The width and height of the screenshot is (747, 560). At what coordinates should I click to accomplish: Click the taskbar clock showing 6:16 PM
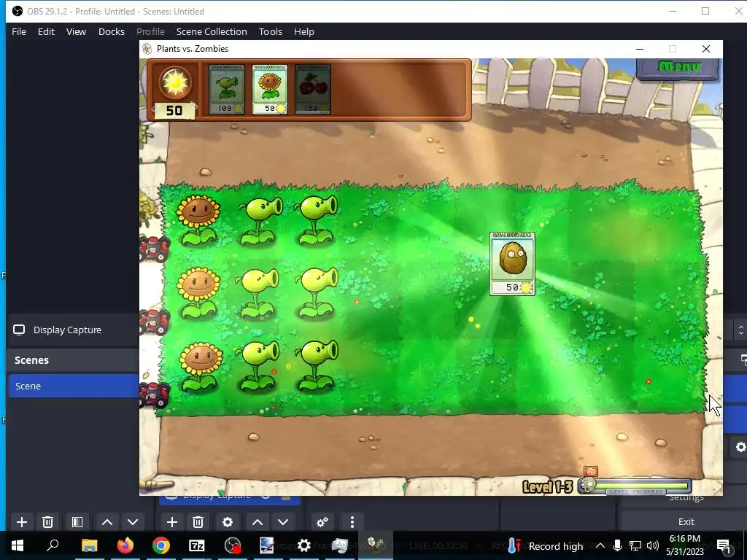point(684,545)
